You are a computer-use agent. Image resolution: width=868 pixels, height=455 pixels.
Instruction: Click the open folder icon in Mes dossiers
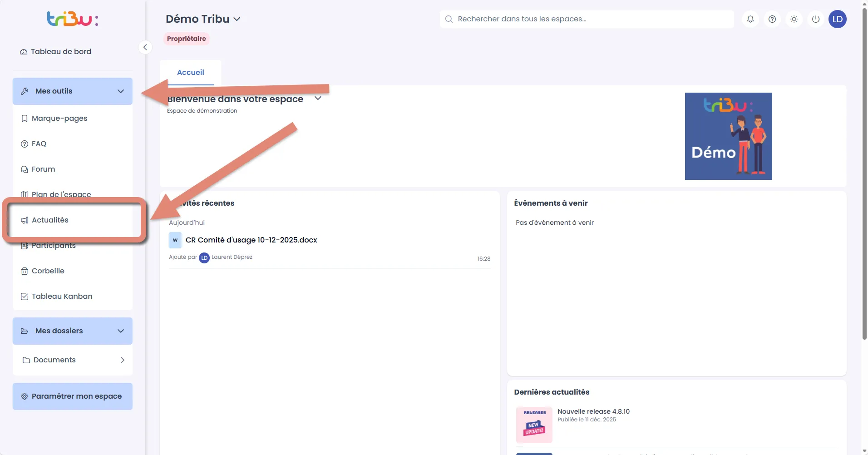(x=25, y=331)
